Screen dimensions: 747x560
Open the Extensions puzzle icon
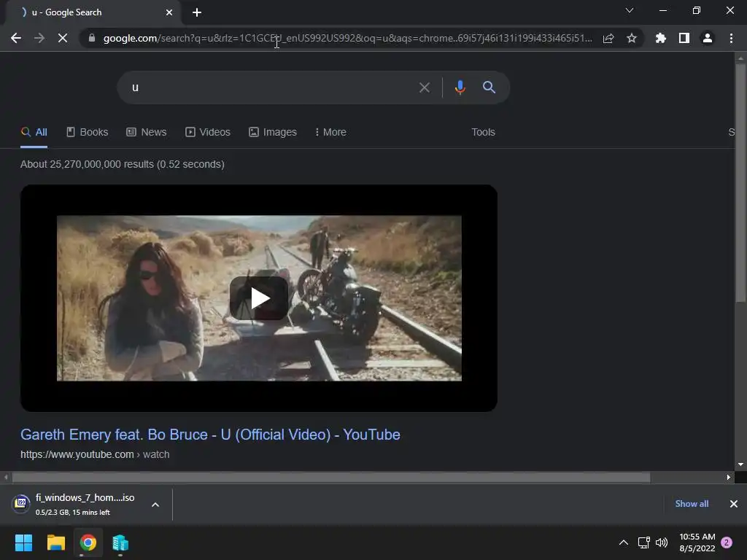(661, 38)
